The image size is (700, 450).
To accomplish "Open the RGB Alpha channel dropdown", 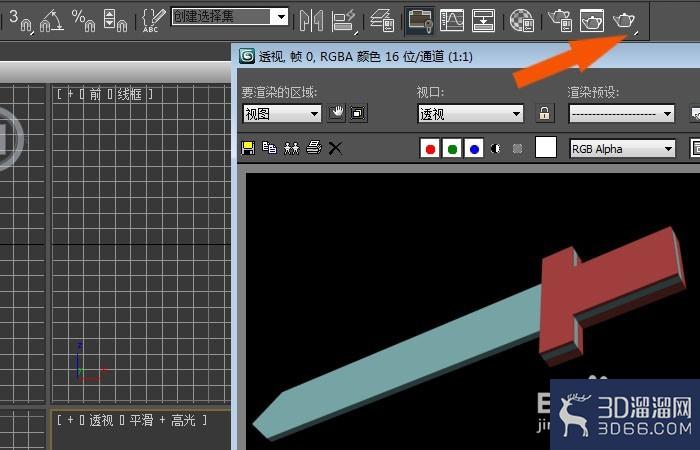I will tap(622, 149).
